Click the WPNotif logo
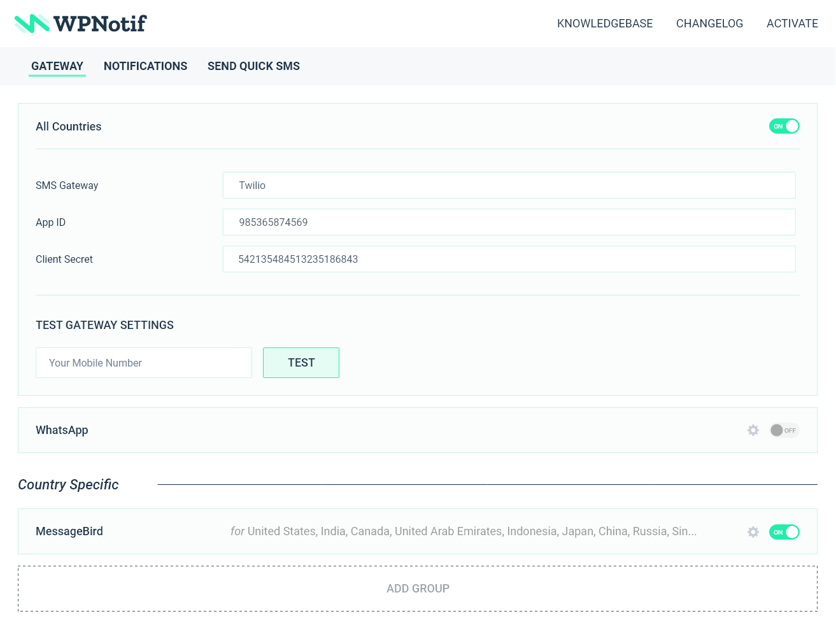The height and width of the screenshot is (644, 836). point(80,24)
